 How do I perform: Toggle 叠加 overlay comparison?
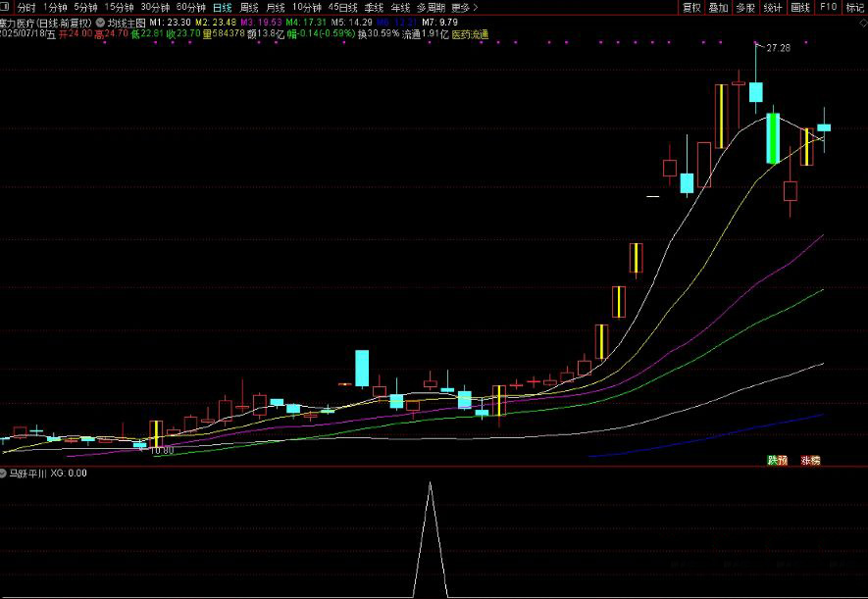pyautogui.click(x=718, y=7)
